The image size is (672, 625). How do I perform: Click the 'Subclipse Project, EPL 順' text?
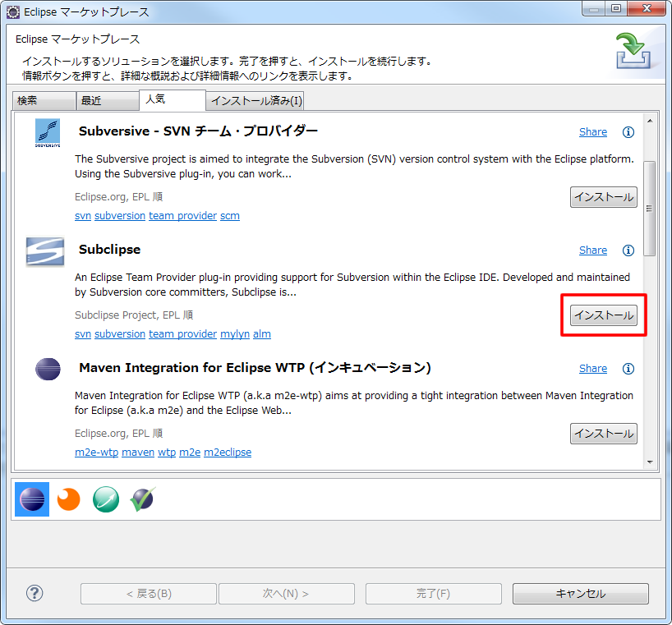pyautogui.click(x=134, y=315)
